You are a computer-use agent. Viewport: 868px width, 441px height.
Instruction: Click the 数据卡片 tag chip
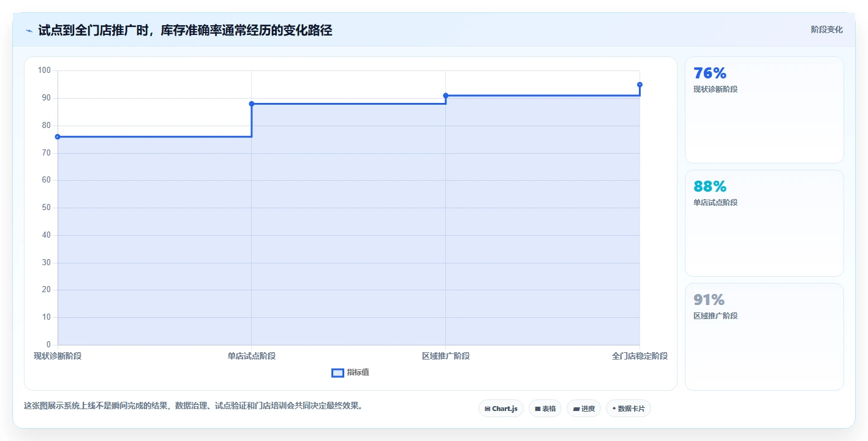pos(628,409)
